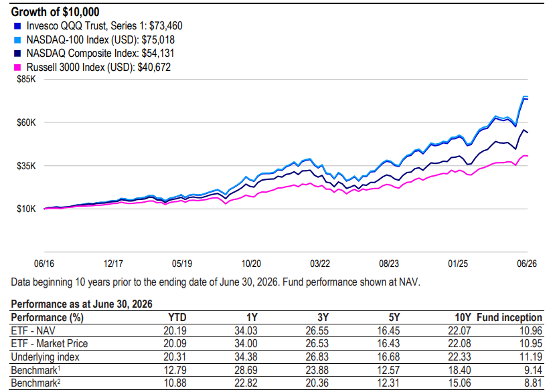This screenshot has width=557, height=392.
Task: Click the 'ETF - NAV' row label
Action: point(33,331)
